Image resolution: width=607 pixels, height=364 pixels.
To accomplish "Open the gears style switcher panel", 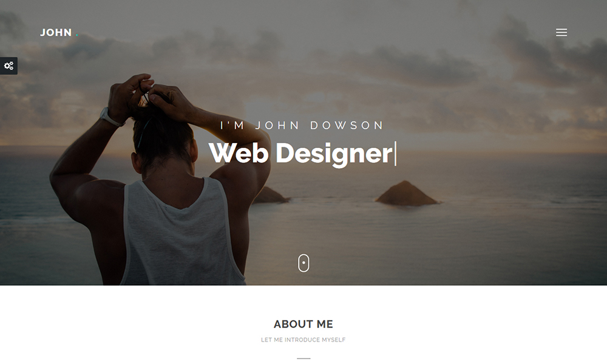I will [x=8, y=66].
